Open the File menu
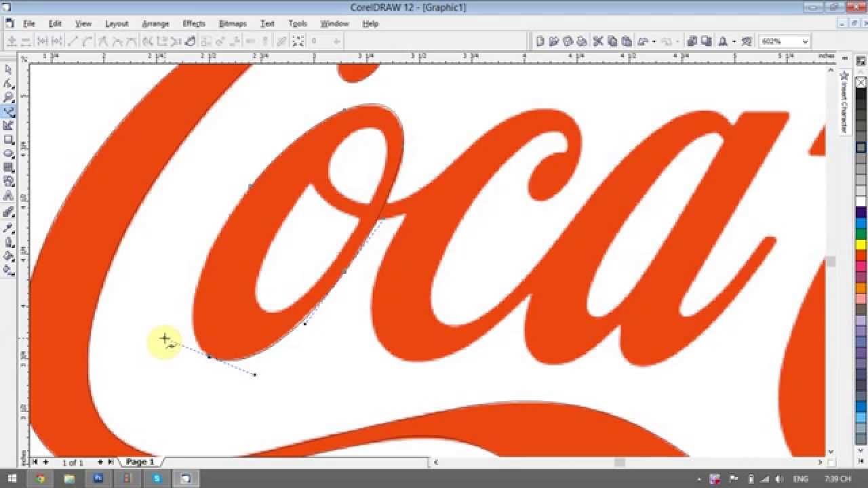 28,23
